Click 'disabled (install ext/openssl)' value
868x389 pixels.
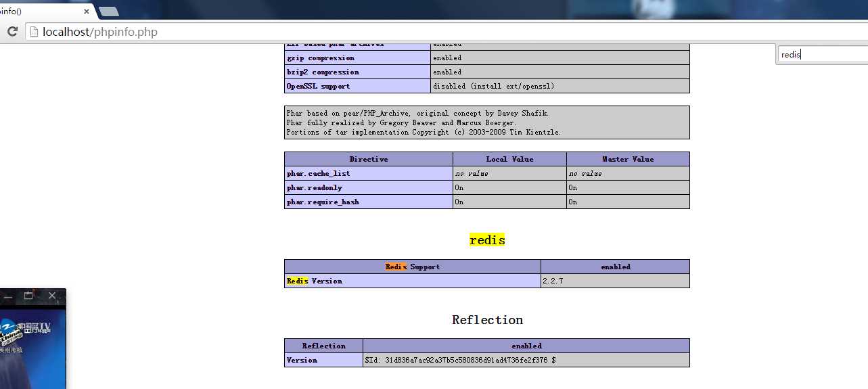click(x=560, y=87)
